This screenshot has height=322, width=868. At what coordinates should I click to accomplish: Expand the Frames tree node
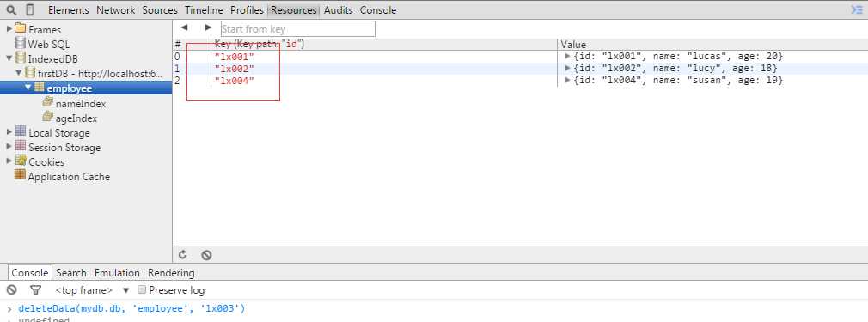point(9,29)
